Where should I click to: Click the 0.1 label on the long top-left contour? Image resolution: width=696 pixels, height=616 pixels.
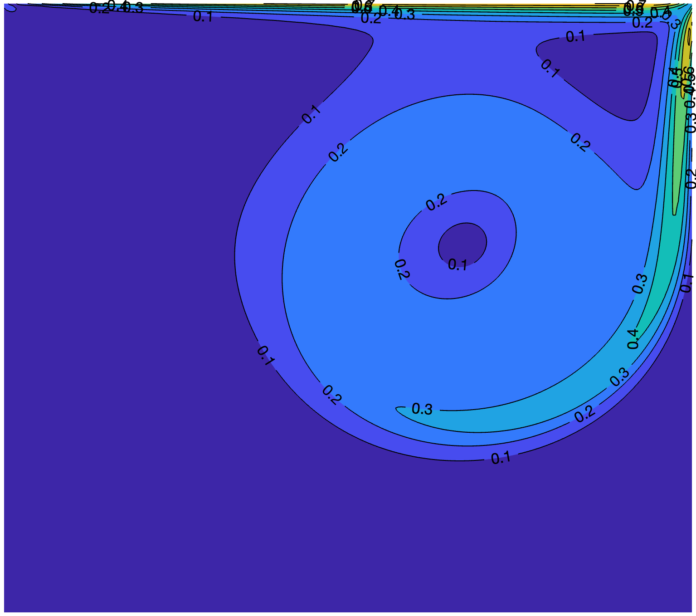(203, 16)
